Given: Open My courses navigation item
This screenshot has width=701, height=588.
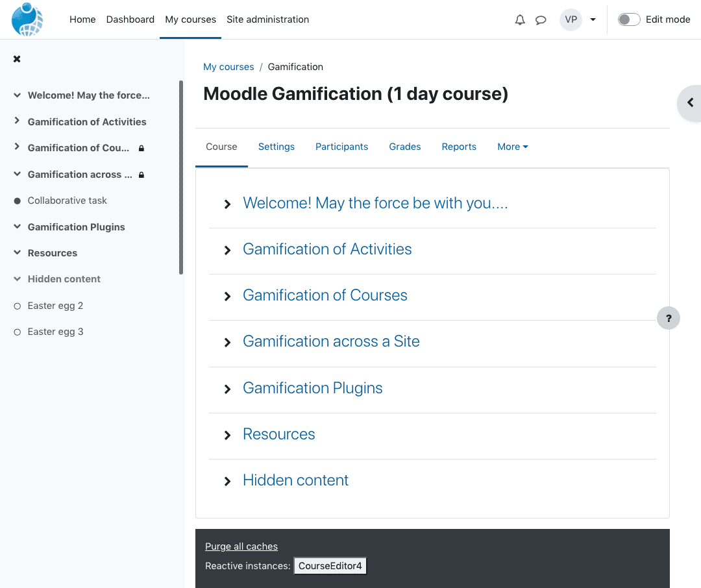Looking at the screenshot, I should (x=190, y=19).
